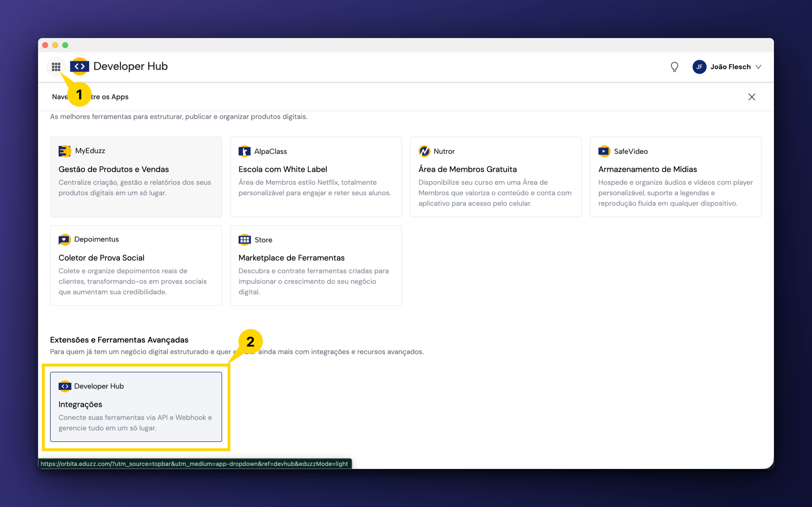Screen dimensions: 812x507
Task: Click the AlpaClass app name
Action: pyautogui.click(x=270, y=151)
